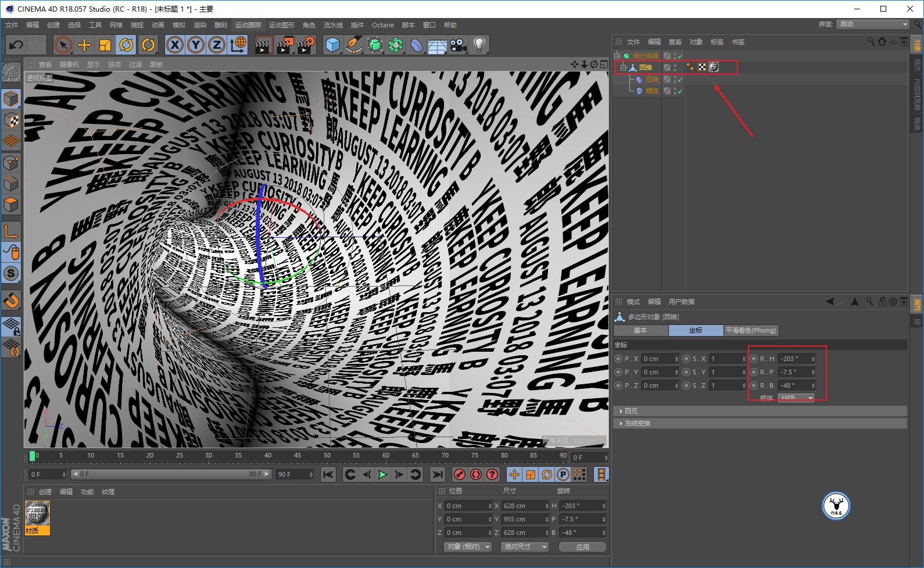
Task: Add a Subdivision Surface generator
Action: (x=375, y=45)
